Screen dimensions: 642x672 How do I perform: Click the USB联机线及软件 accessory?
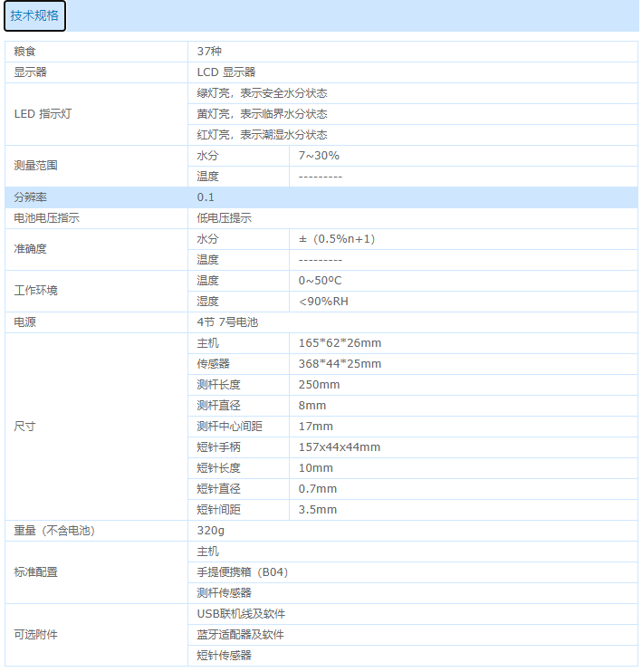coord(241,614)
